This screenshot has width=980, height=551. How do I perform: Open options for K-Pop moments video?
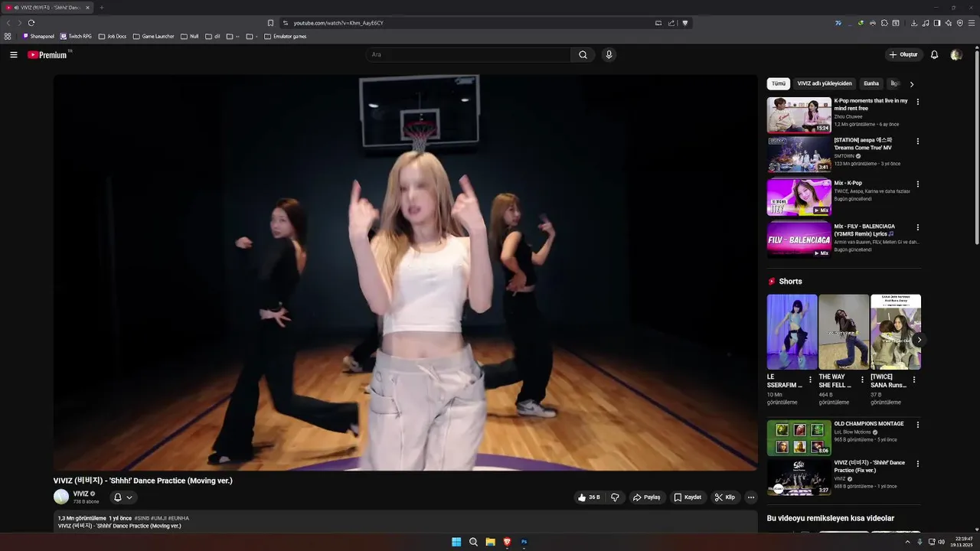(x=918, y=102)
